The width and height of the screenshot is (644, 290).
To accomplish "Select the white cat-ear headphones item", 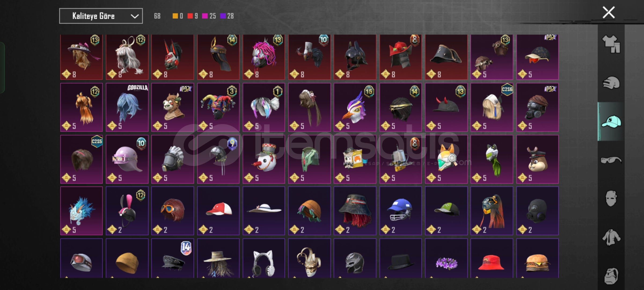I will [x=264, y=258].
